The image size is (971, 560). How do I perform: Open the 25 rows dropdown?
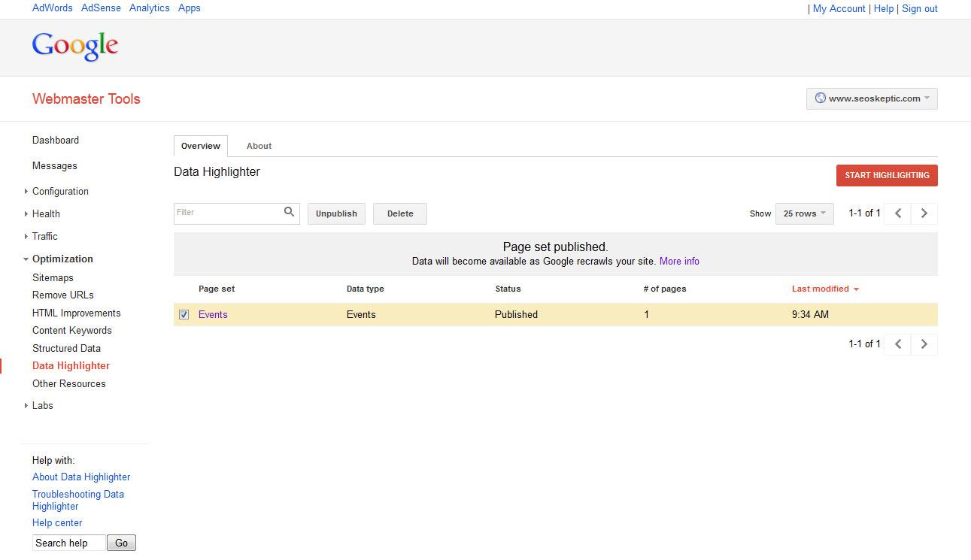point(804,213)
